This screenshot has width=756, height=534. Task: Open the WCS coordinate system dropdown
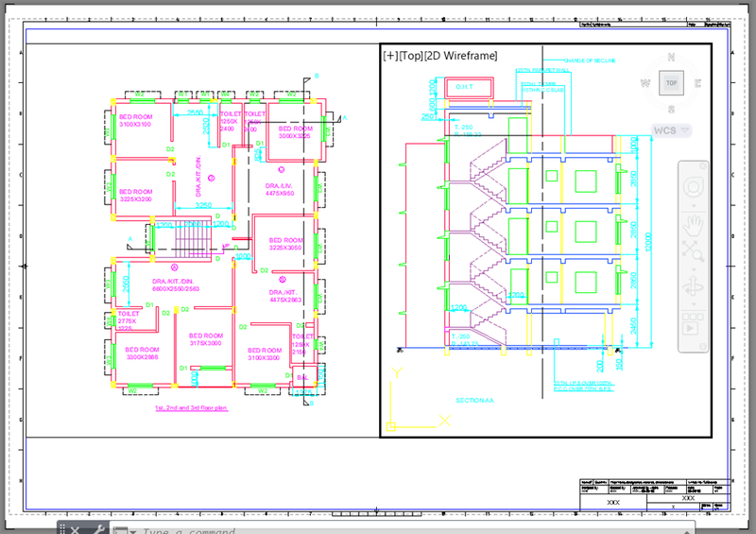click(x=671, y=130)
